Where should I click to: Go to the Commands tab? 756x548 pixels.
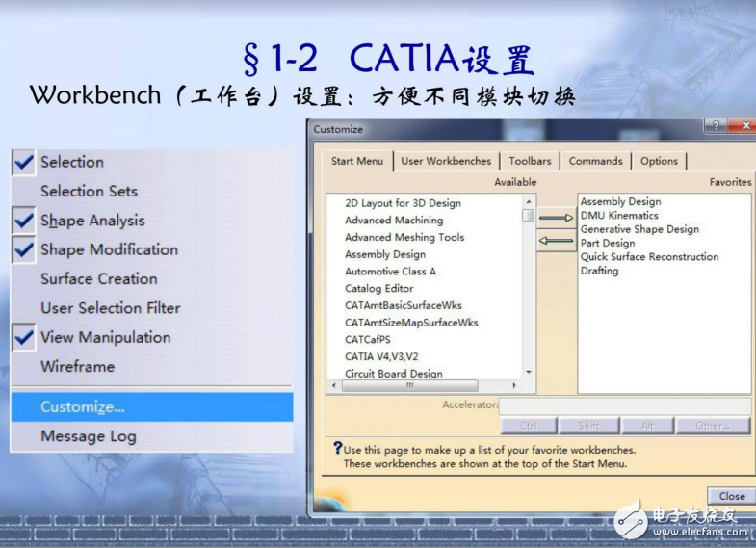coord(595,161)
